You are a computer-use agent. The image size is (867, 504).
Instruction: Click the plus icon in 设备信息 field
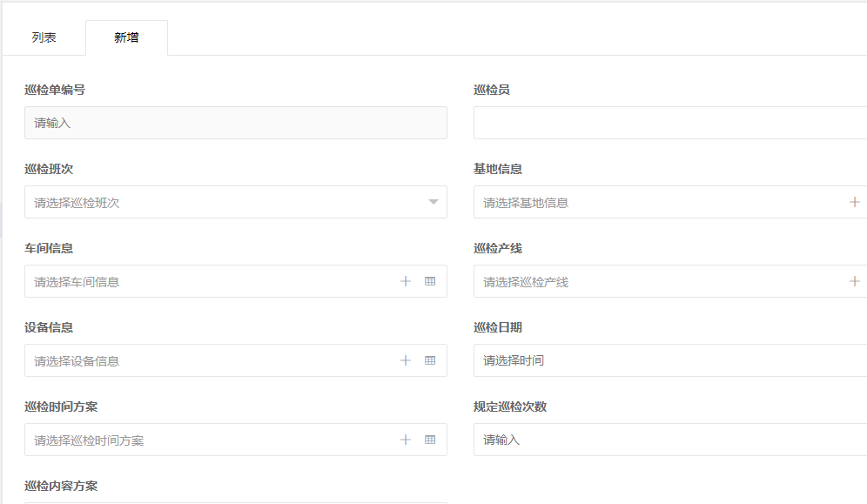(x=405, y=360)
